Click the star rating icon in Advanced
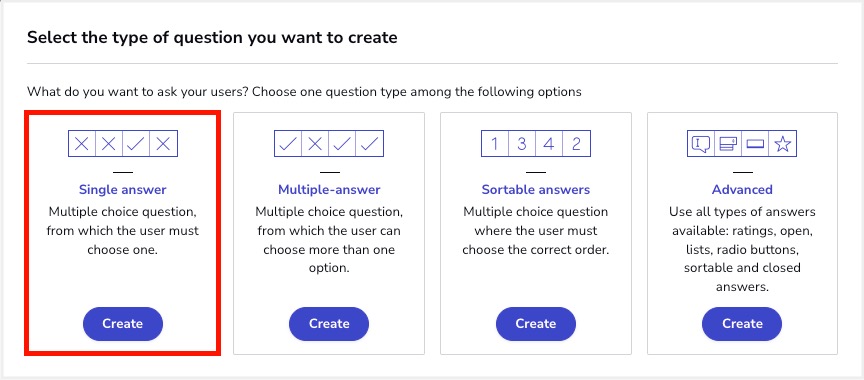This screenshot has height=380, width=864. (x=783, y=144)
